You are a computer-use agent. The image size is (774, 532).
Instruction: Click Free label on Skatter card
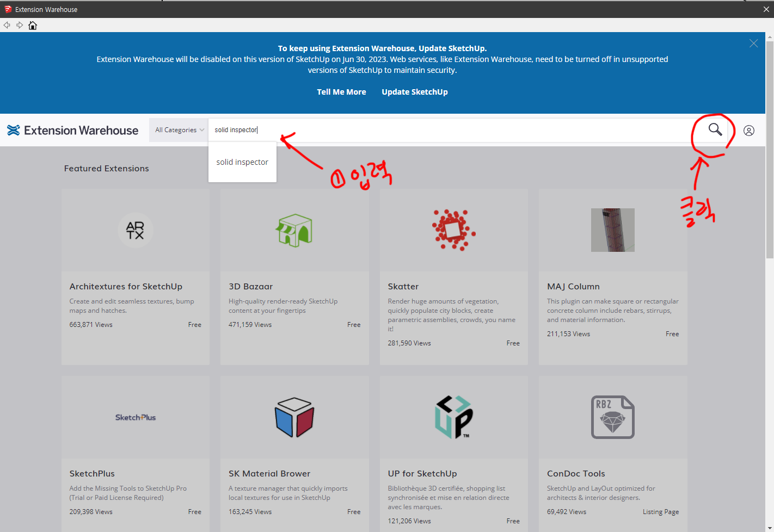coord(513,343)
